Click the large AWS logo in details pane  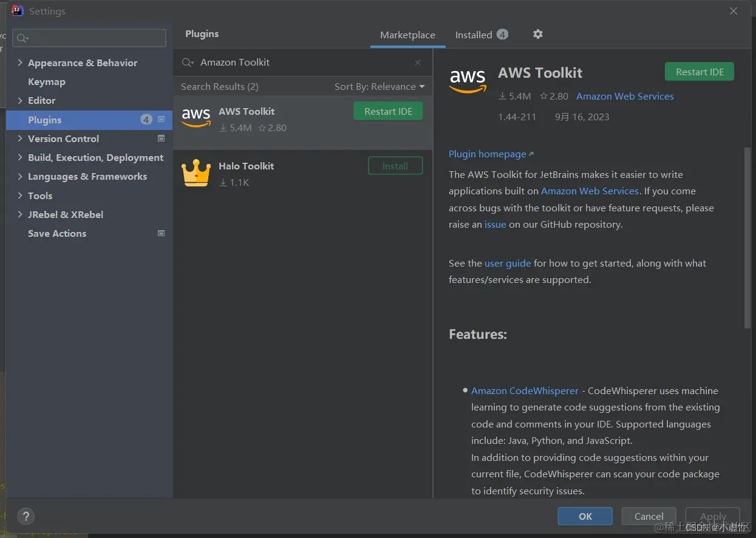pyautogui.click(x=468, y=81)
